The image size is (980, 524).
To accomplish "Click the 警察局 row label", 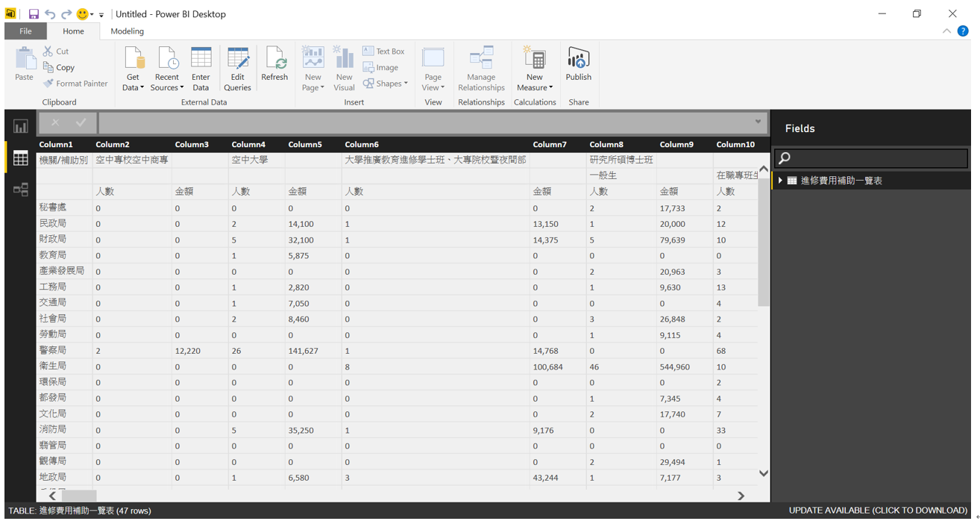I will (52, 350).
